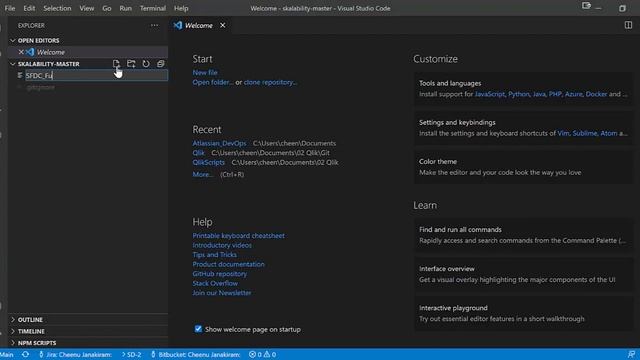Viewport: 640px width, 360px height.
Task: Open the Explorer more actions ellipsis
Action: [154, 25]
